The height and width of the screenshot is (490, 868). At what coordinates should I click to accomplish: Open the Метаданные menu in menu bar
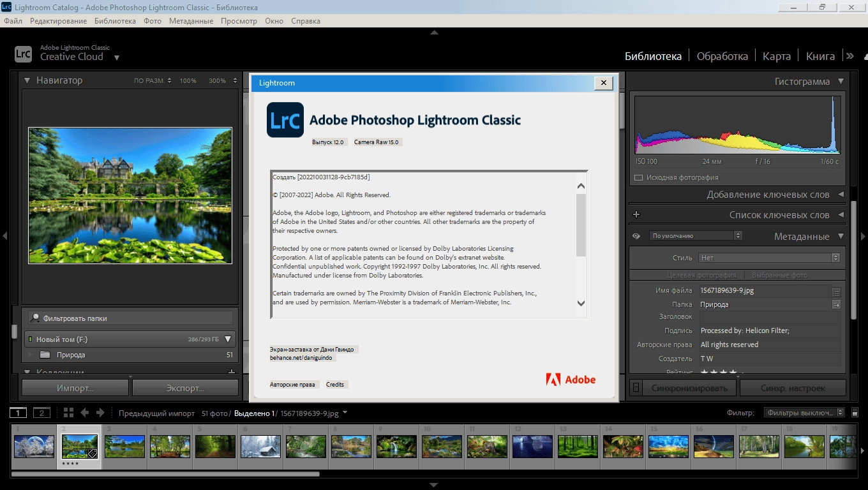191,21
